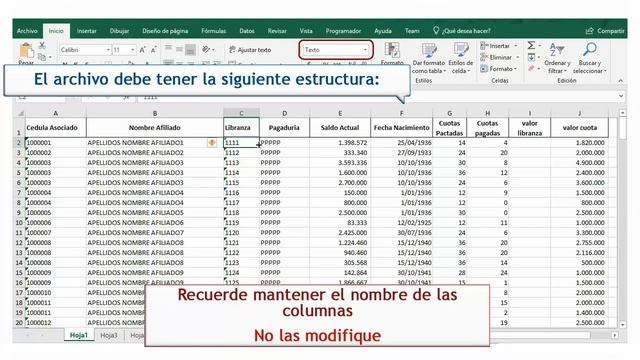Image resolution: width=640 pixels, height=360 pixels.
Task: Click the Autosuma sigma icon
Action: (531, 45)
